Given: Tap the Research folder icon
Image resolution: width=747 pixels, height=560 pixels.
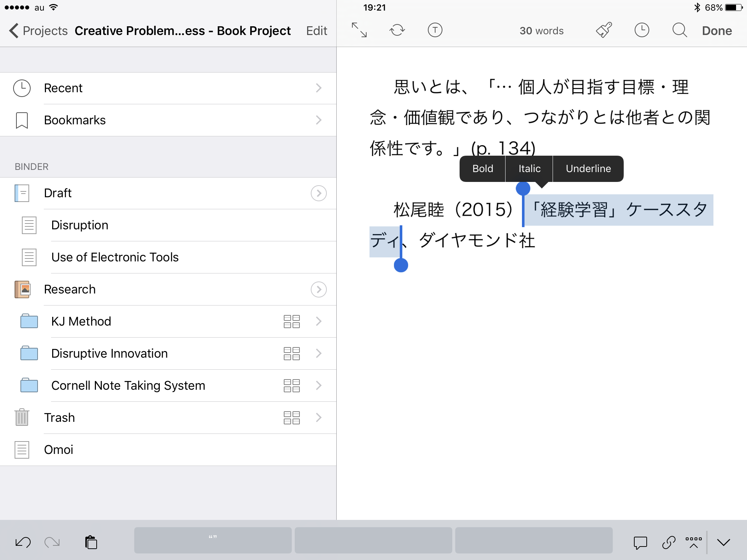Looking at the screenshot, I should (x=22, y=289).
